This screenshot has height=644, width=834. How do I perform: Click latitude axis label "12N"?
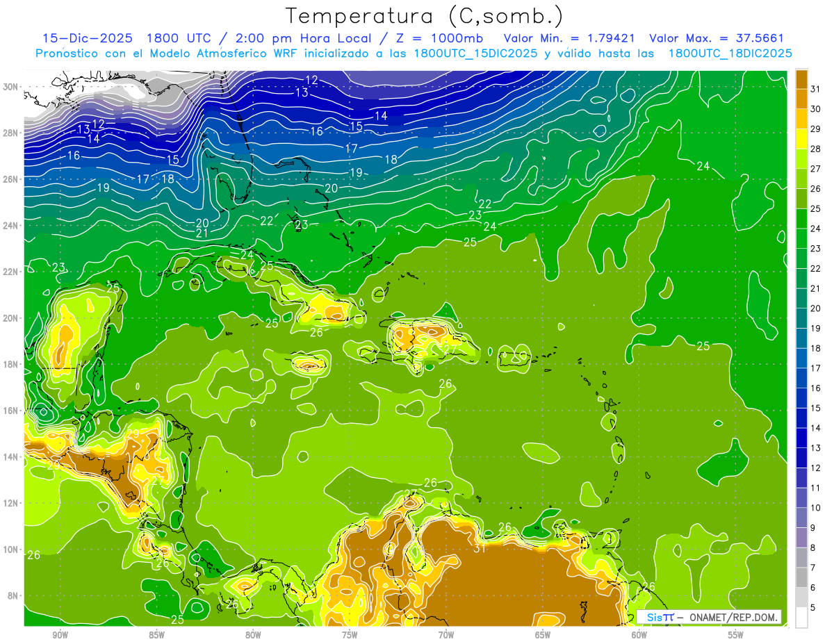[12, 503]
